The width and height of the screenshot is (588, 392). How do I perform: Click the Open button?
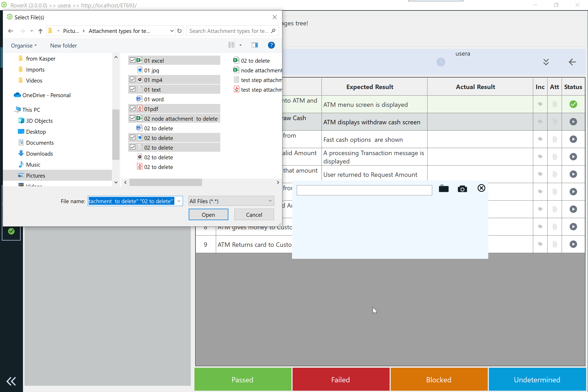(x=208, y=215)
